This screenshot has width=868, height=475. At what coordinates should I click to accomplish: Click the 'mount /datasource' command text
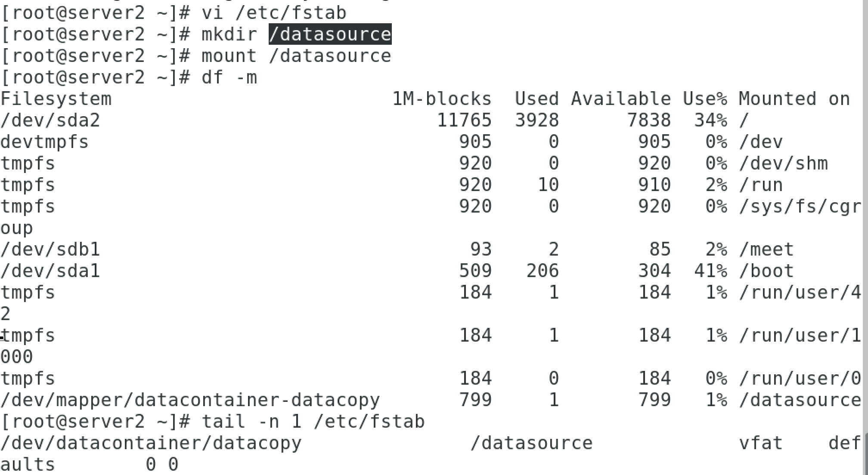tap(296, 56)
